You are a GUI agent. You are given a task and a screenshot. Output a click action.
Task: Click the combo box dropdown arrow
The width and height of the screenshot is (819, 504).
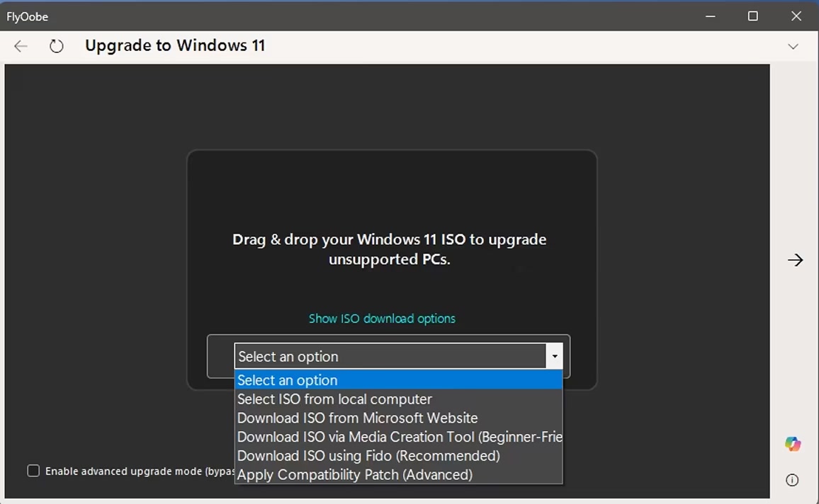coord(554,356)
